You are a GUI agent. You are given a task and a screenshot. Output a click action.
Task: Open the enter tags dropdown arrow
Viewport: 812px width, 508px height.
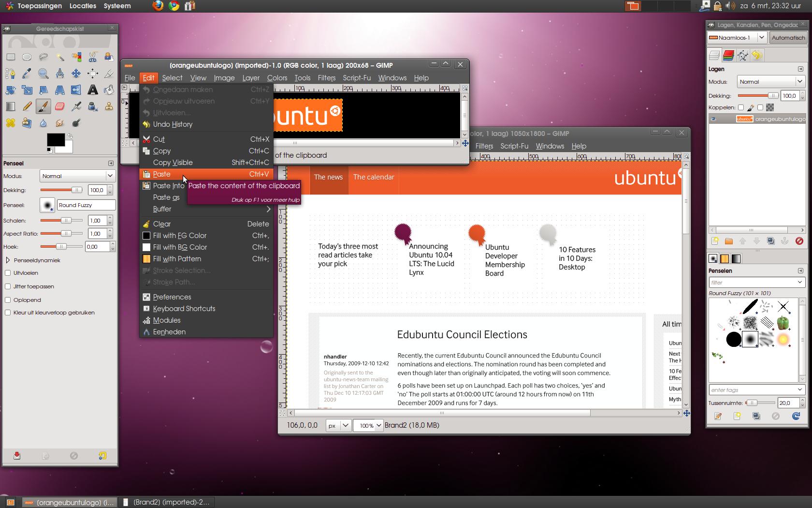tap(799, 389)
